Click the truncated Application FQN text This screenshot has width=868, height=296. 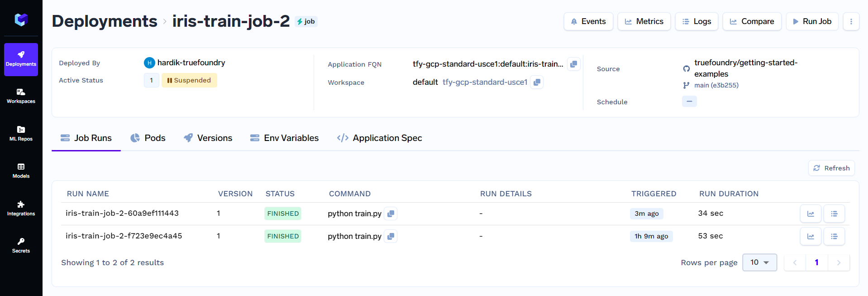[x=488, y=64]
